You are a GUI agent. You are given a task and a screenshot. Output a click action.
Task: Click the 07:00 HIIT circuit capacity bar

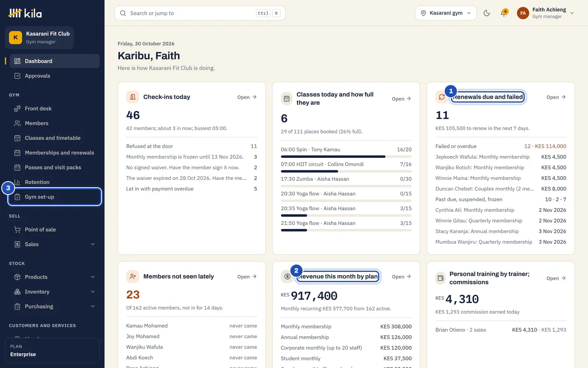(x=346, y=171)
